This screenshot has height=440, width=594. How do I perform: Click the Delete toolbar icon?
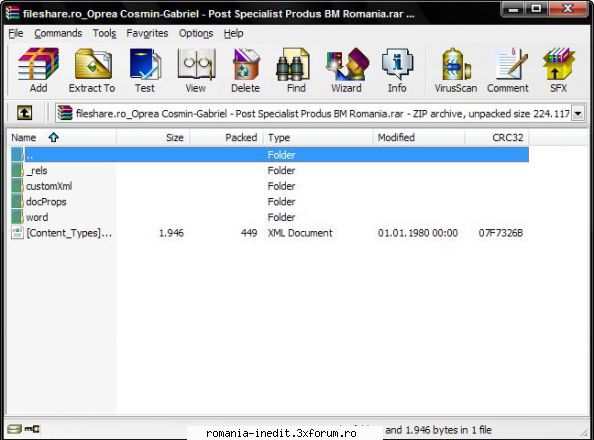tap(245, 70)
